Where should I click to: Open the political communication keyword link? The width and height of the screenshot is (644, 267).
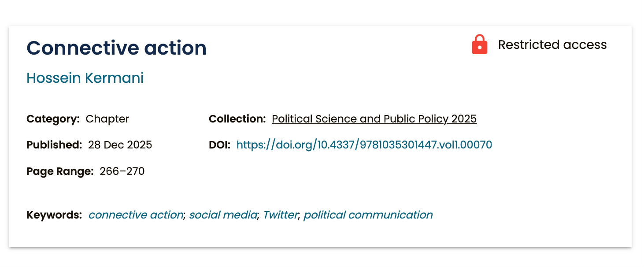click(x=368, y=215)
